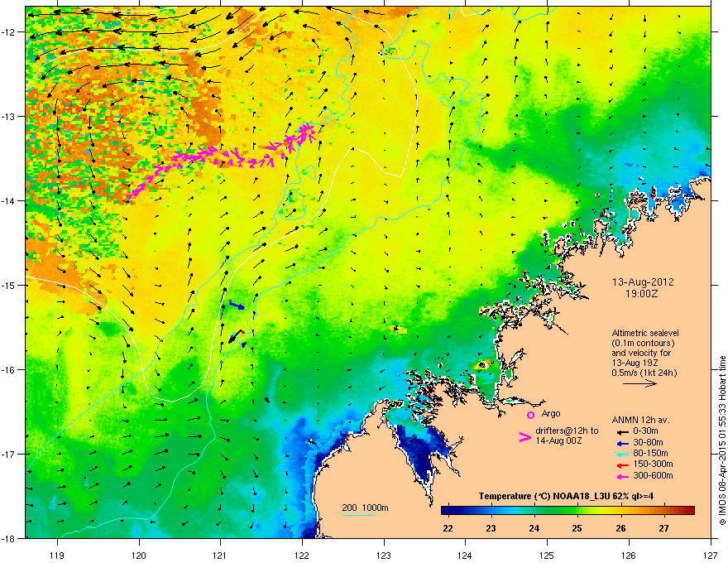Select the blue 30-80m arrow in legend

click(x=621, y=443)
